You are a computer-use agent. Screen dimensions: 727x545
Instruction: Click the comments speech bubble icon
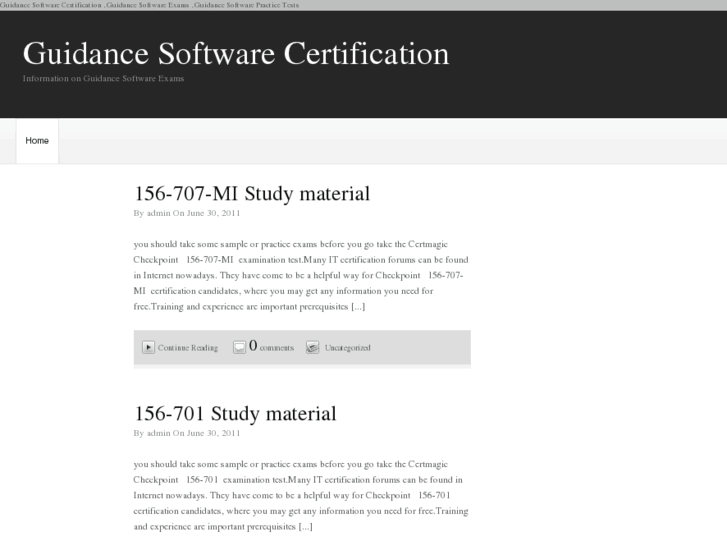[239, 347]
